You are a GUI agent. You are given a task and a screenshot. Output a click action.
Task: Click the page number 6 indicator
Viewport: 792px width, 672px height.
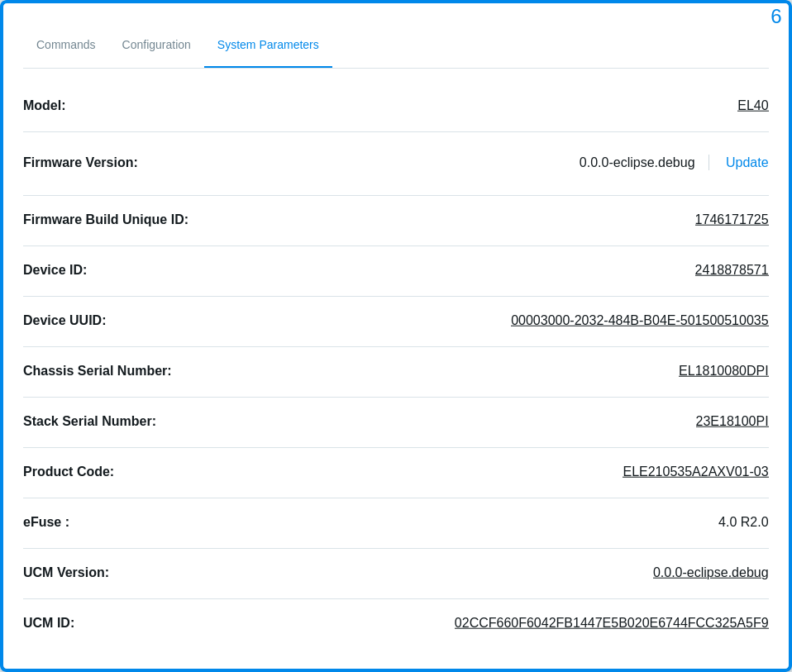pyautogui.click(x=775, y=16)
